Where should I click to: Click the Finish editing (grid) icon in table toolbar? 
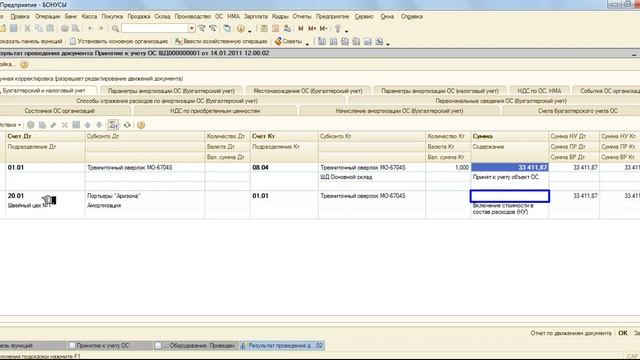point(76,125)
